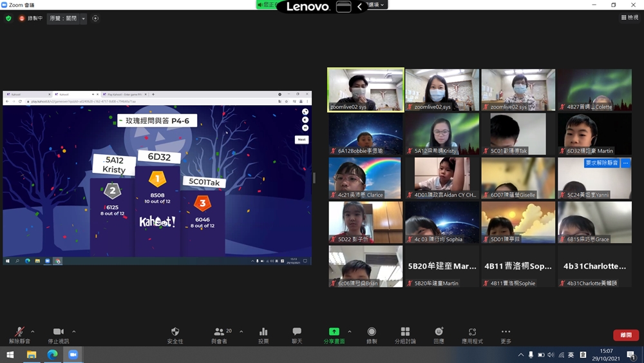Open Reactions smiley icon
This screenshot has height=363, width=644.
point(439,335)
